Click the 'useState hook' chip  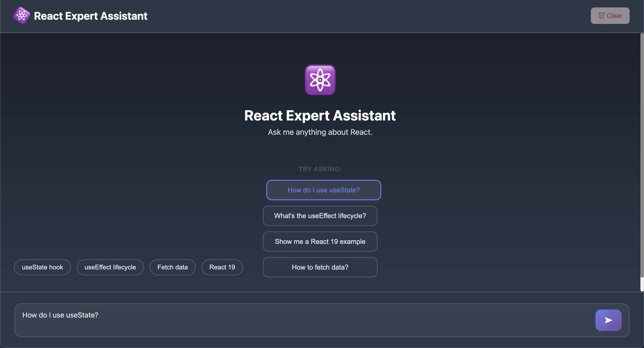click(x=42, y=267)
